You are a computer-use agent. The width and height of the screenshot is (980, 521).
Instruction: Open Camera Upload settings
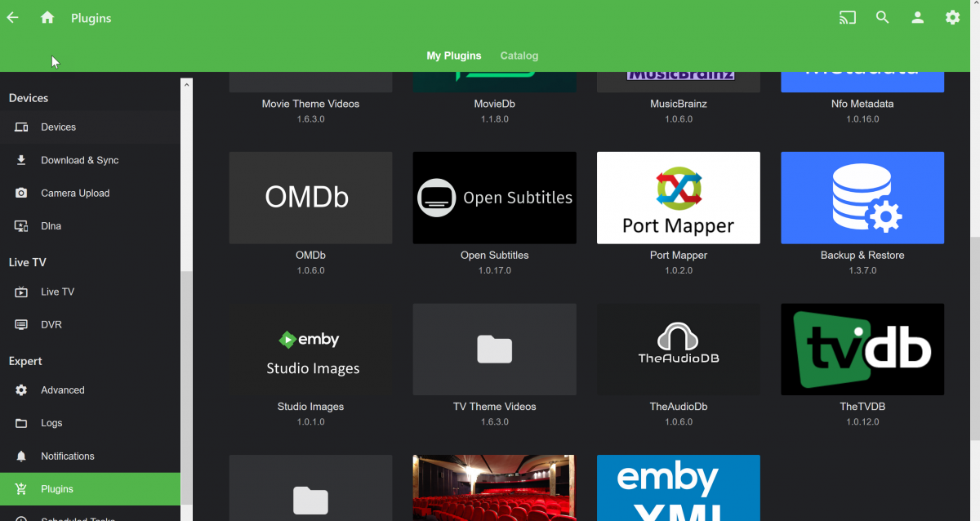point(90,193)
